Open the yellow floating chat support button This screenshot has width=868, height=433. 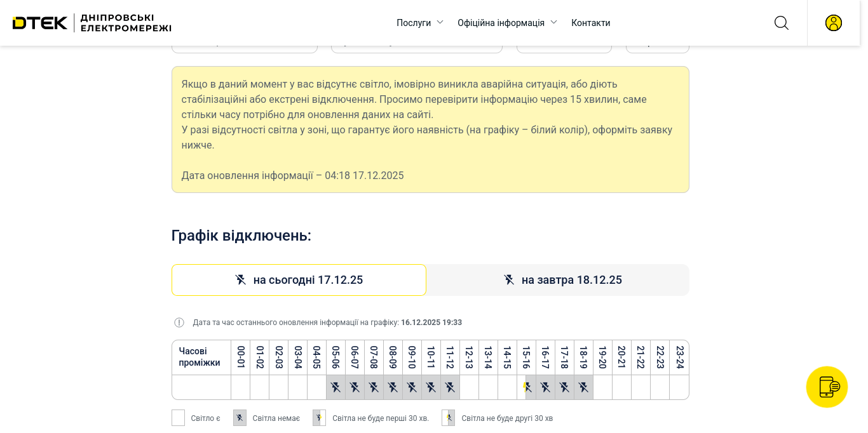(827, 387)
